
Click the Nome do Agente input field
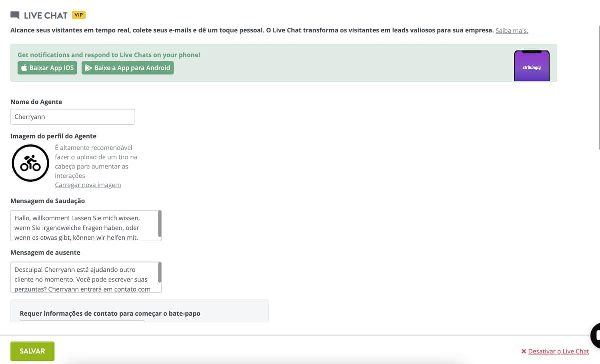[x=73, y=116]
